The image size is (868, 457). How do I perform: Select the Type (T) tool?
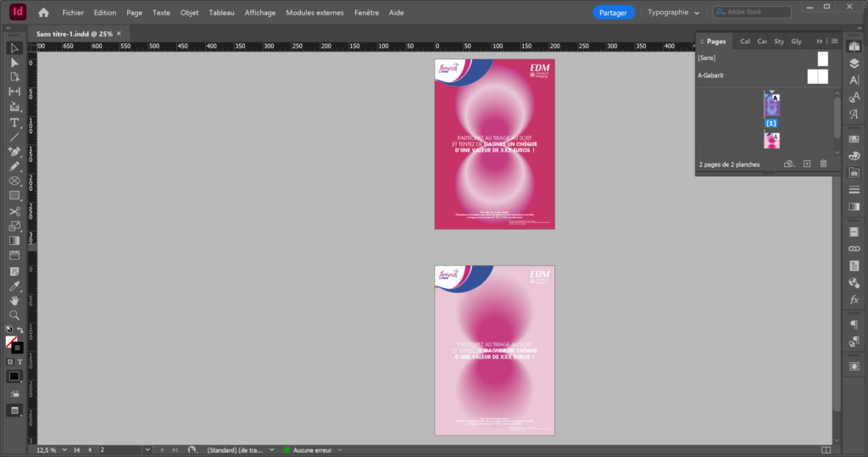tap(14, 122)
